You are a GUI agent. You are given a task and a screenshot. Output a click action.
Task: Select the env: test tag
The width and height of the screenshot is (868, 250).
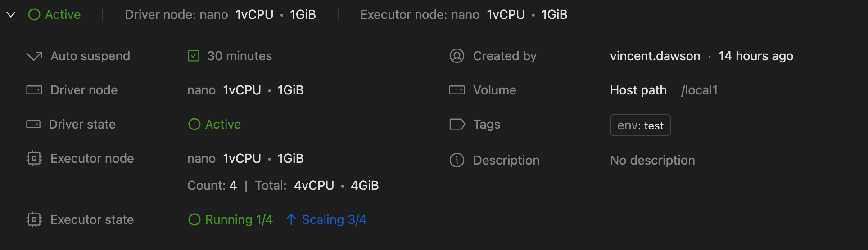(640, 125)
